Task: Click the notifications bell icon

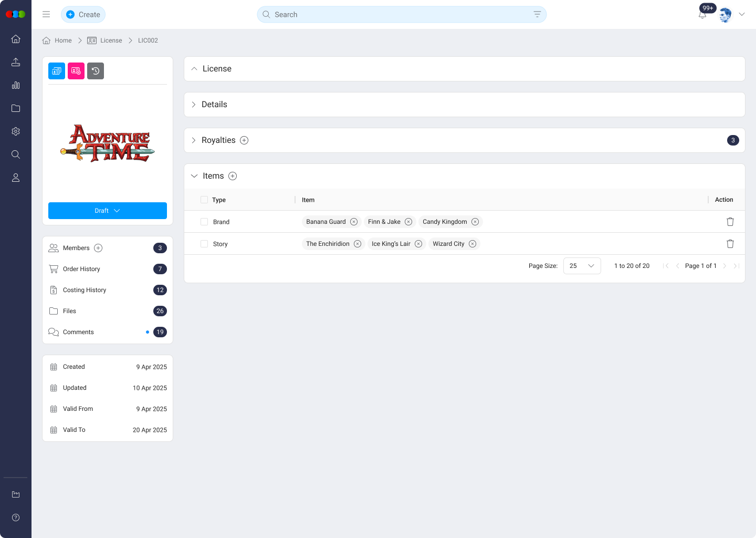Action: coord(702,15)
